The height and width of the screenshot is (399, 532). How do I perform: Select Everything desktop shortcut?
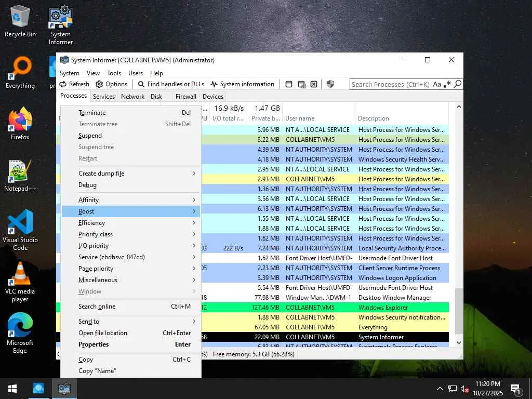click(x=20, y=73)
